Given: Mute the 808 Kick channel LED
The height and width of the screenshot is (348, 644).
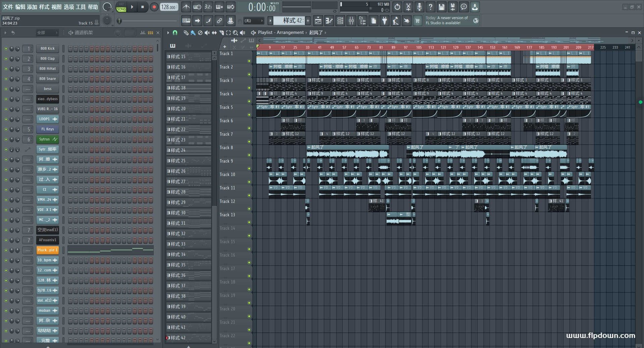Looking at the screenshot, I should (6, 49).
